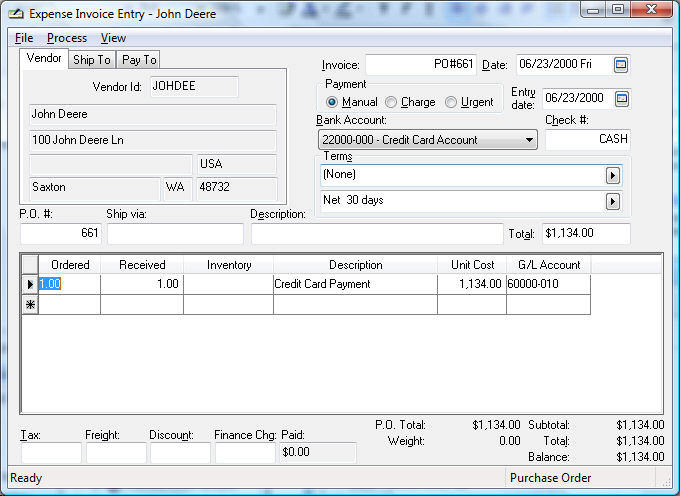Click the Weight value 0.00
Screen dimensions: 680x496
(x=510, y=441)
